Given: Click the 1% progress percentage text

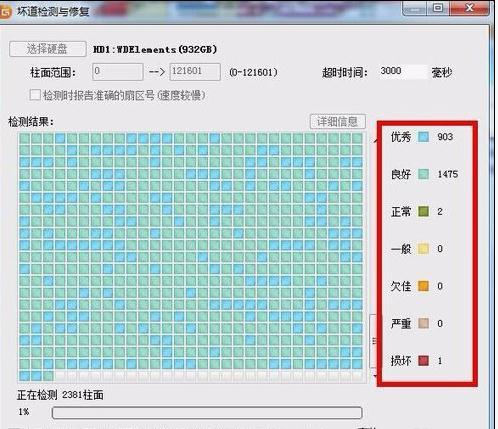Looking at the screenshot, I should click(x=24, y=412).
